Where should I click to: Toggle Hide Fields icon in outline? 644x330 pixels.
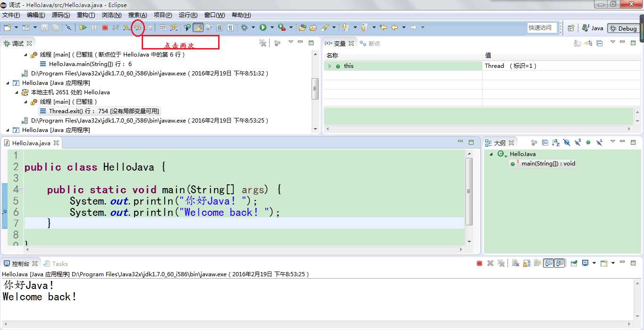coord(567,142)
